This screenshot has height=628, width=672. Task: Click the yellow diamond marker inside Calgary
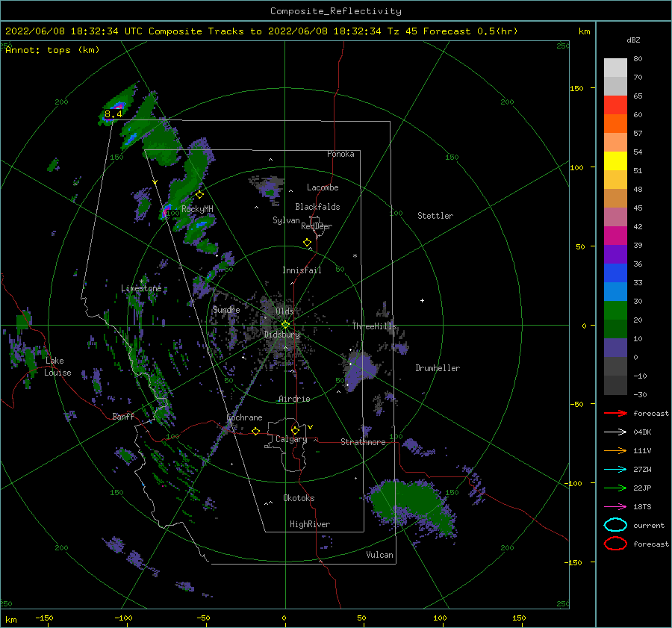click(x=295, y=430)
